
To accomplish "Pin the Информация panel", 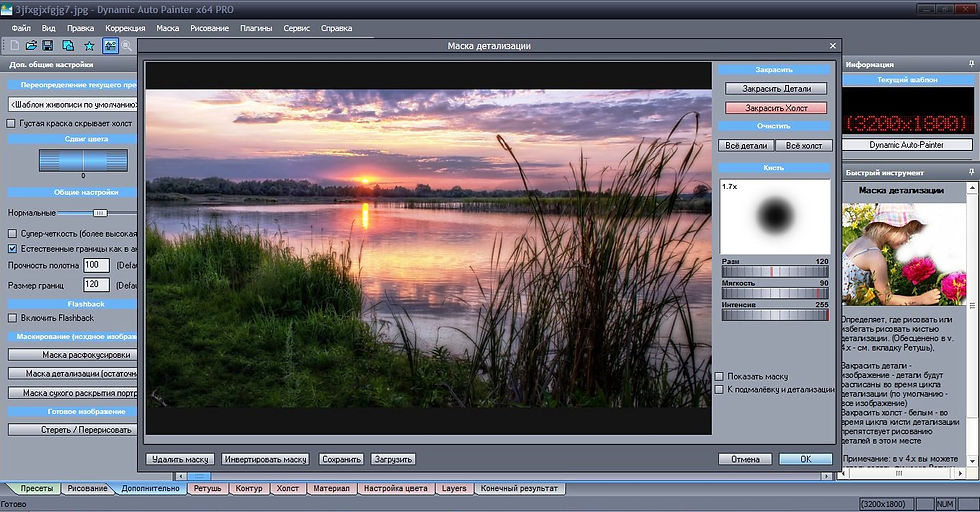I will coord(971,64).
